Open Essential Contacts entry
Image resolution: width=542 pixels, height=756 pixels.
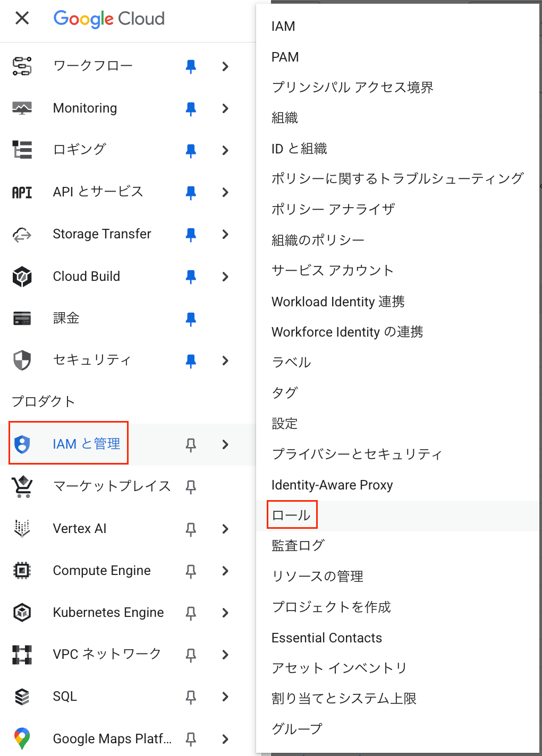pos(327,638)
